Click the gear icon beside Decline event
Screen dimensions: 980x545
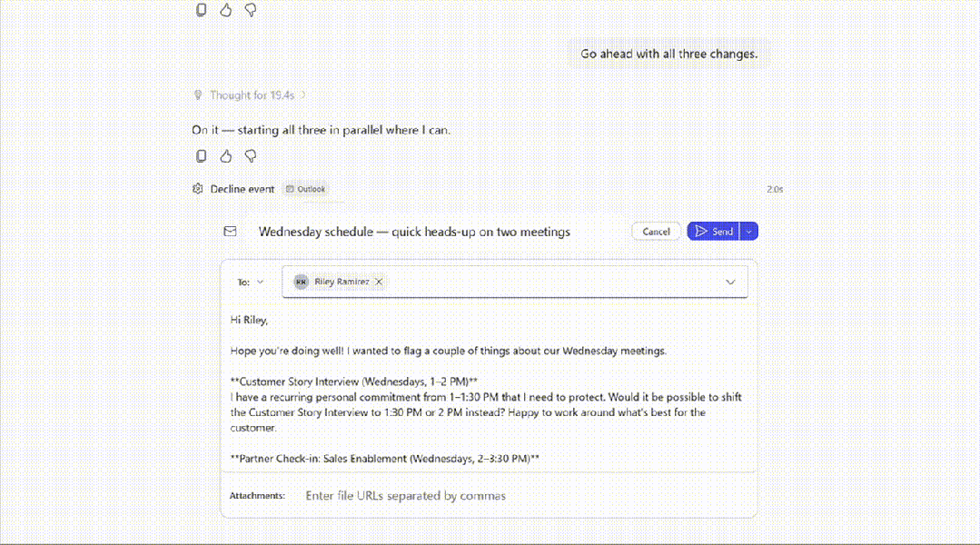tap(198, 189)
